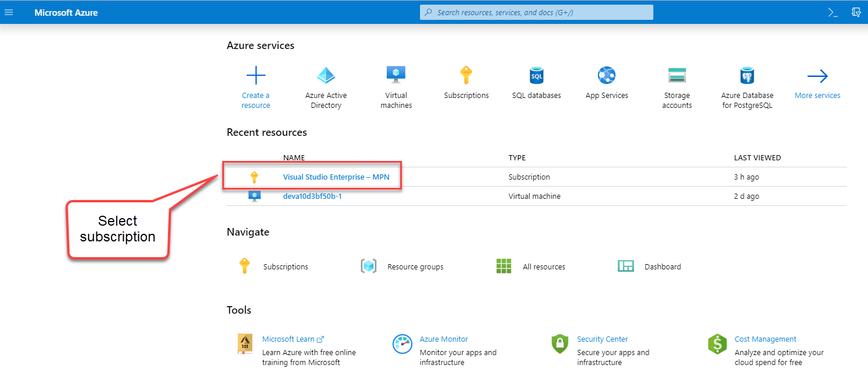868x386 pixels.
Task: Click 'Monitor your apps and infrastructure' description
Action: (458, 357)
